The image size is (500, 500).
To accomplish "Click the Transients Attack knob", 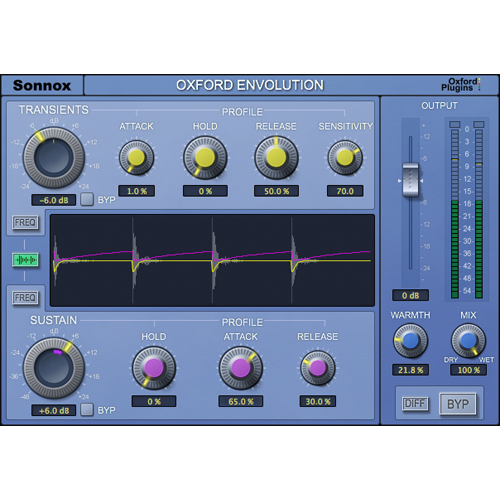I will pyautogui.click(x=136, y=158).
